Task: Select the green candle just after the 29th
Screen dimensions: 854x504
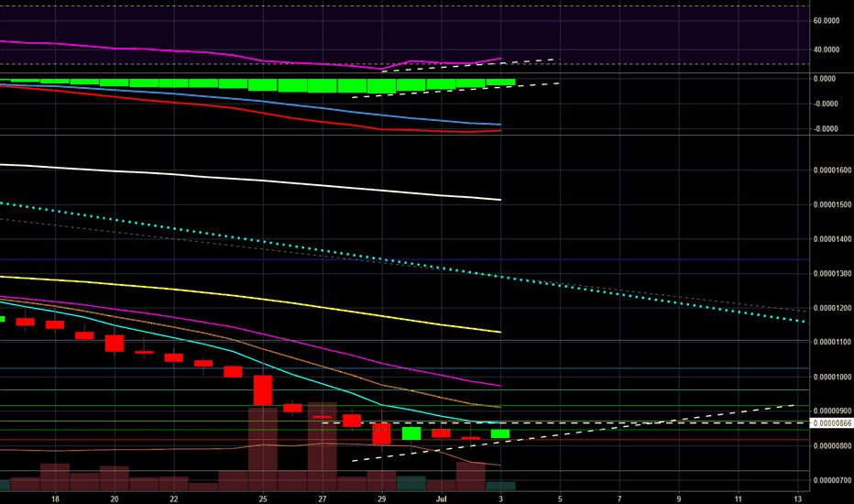Action: [411, 433]
